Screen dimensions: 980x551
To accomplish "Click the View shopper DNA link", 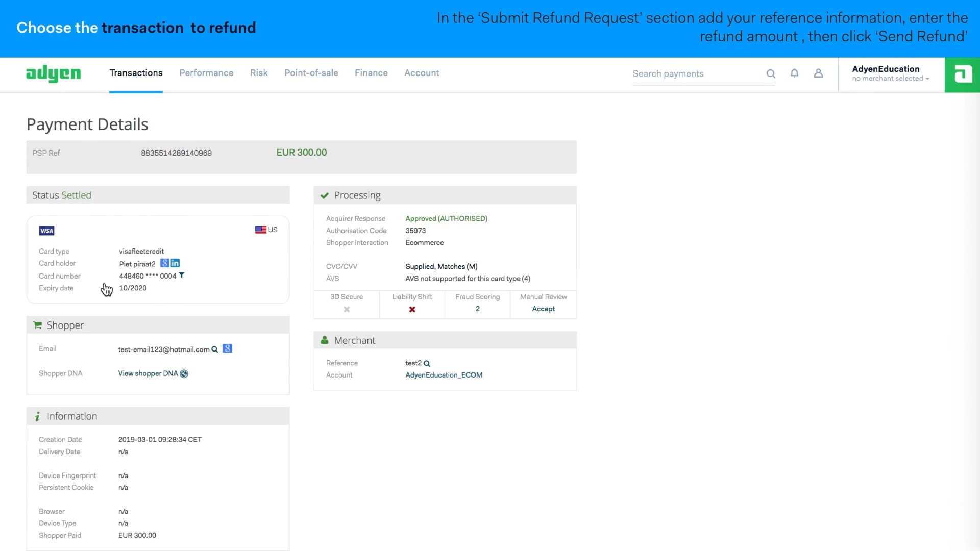I will 148,373.
